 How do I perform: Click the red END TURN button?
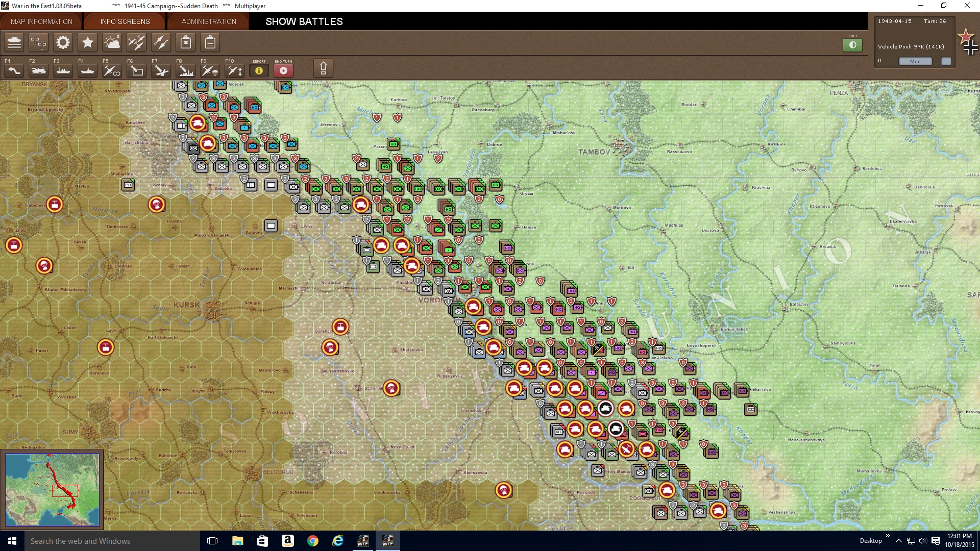(283, 70)
